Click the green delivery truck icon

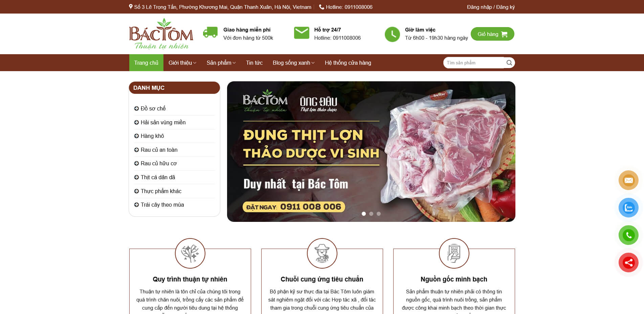pos(210,33)
